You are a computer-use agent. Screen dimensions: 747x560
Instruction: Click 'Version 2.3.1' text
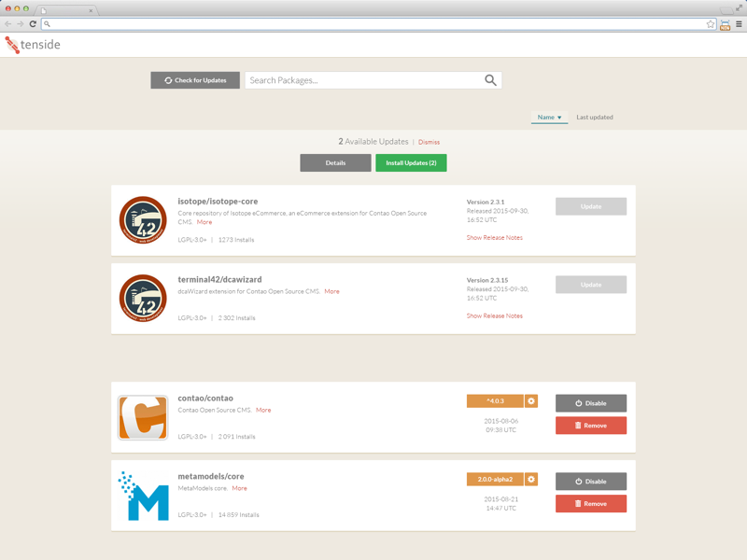pyautogui.click(x=485, y=202)
